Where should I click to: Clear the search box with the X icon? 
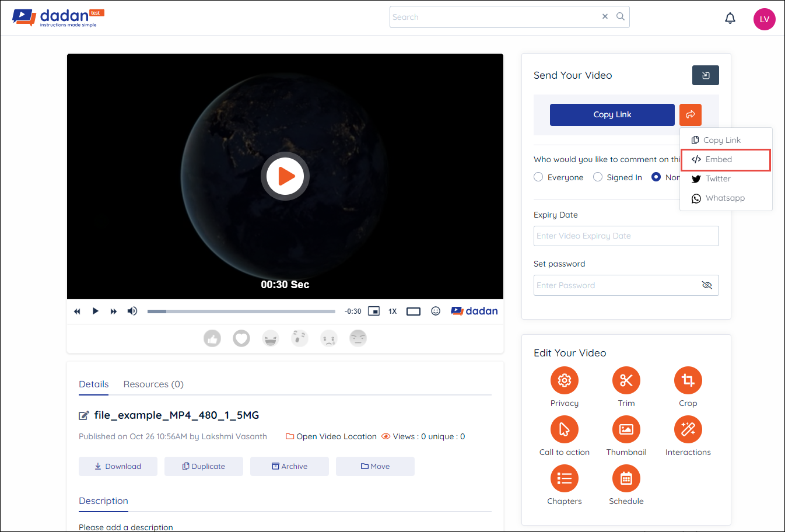tap(605, 16)
